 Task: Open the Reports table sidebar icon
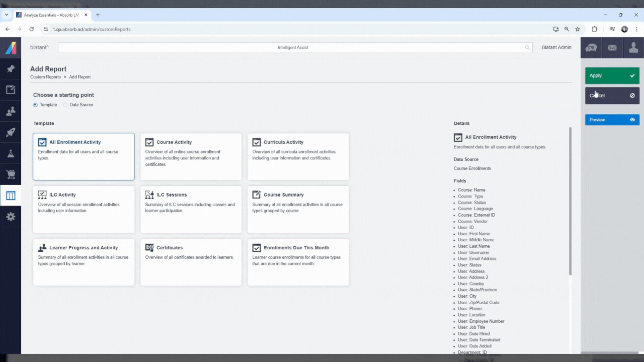point(11,195)
